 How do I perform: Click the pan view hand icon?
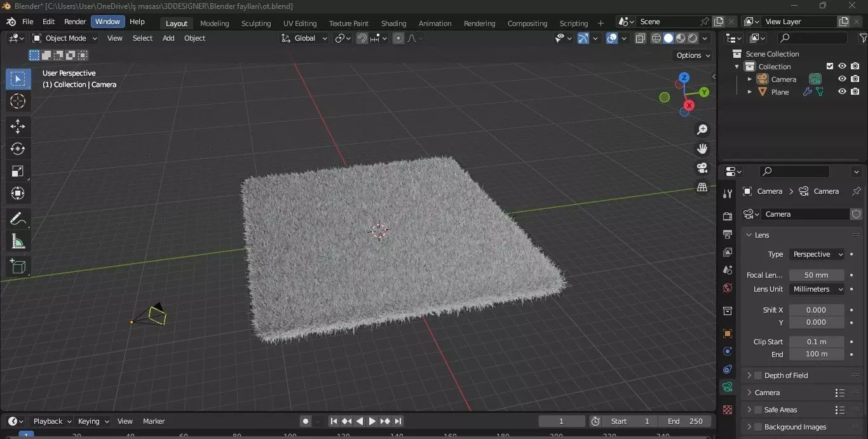[x=702, y=149]
